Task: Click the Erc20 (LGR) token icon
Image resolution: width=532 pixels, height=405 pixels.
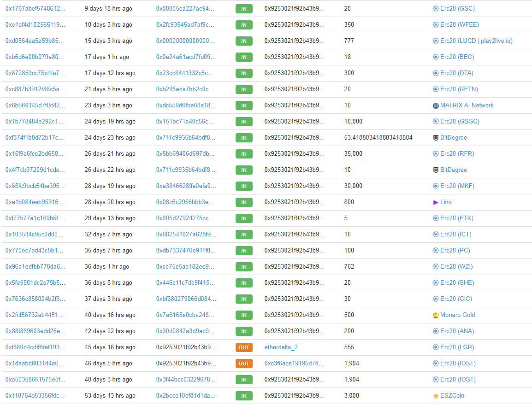Action: click(436, 347)
